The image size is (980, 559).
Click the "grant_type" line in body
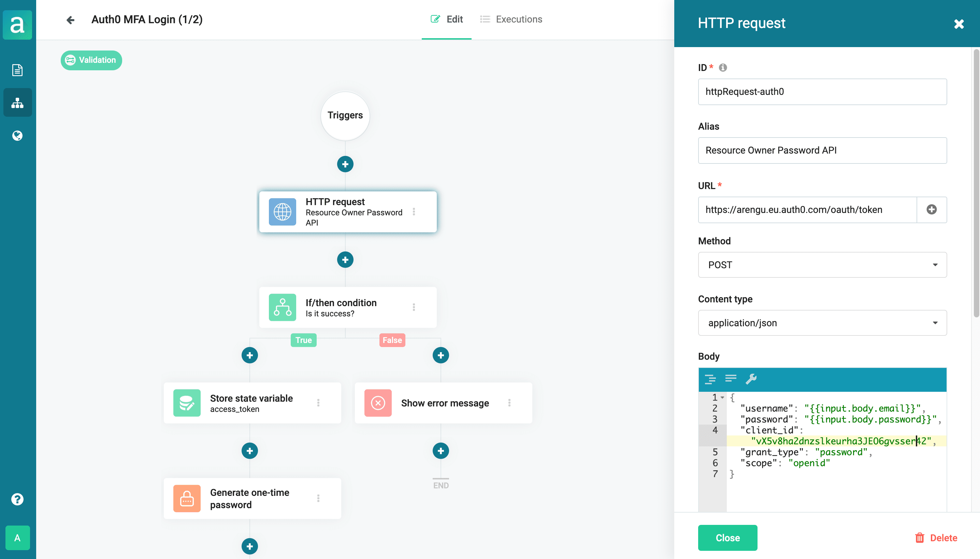pos(806,452)
